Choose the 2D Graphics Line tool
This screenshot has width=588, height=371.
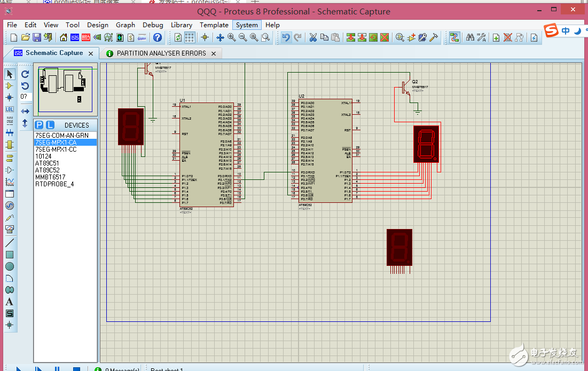[10, 243]
